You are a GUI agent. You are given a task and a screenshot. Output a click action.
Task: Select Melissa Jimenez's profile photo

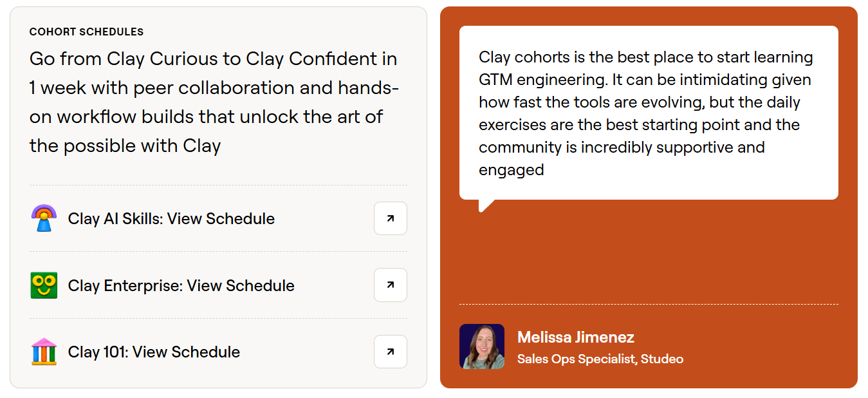(x=481, y=346)
